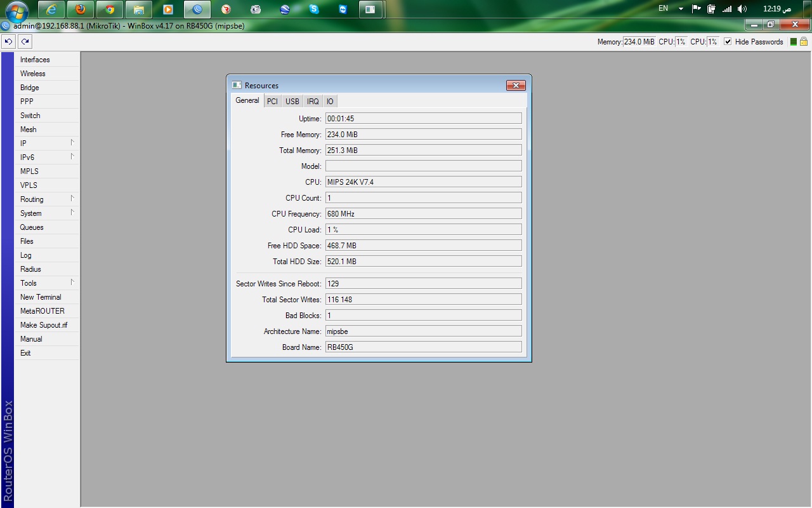Click the Total Sector Writes field
The image size is (812, 508).
(x=424, y=299)
